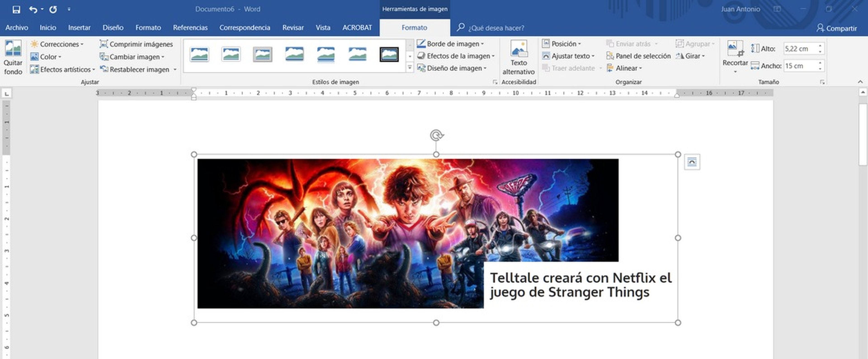Click the tab selector at ruler corner
This screenshot has height=359, width=868.
click(x=7, y=93)
